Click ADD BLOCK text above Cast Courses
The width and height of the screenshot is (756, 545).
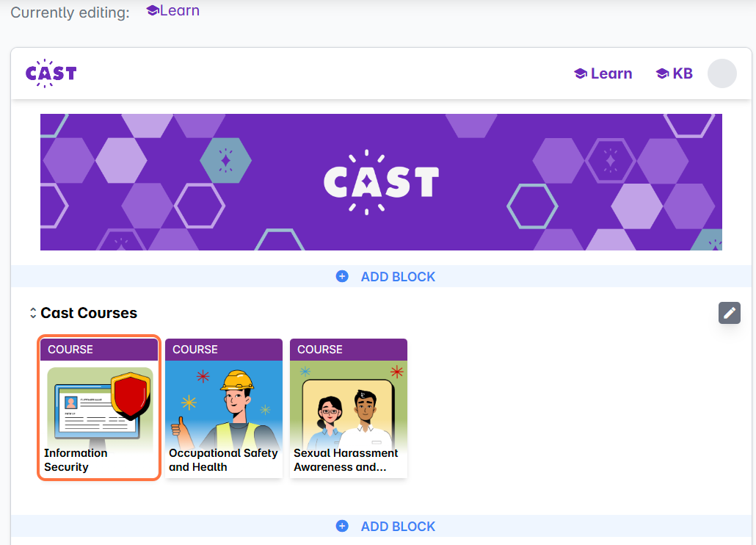coord(398,277)
